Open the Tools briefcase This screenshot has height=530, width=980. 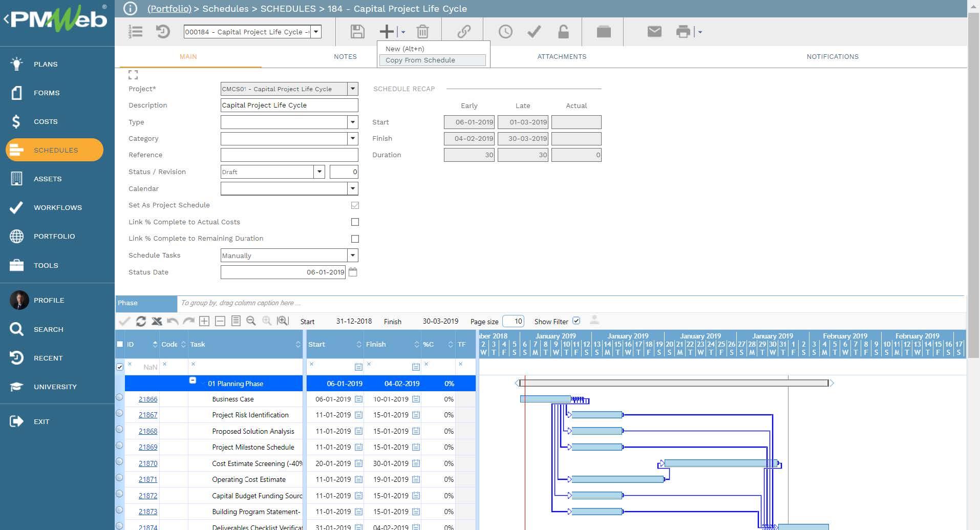[16, 265]
